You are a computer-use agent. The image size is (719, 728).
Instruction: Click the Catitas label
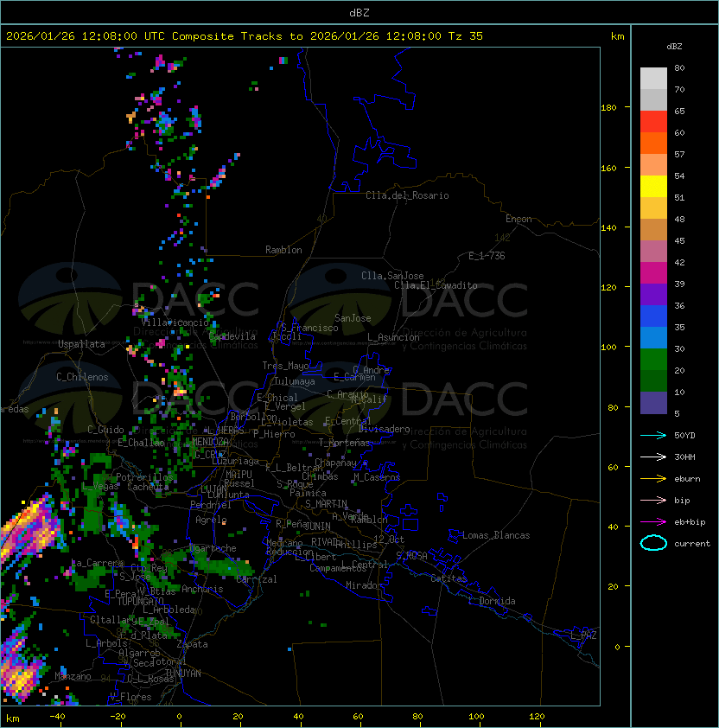point(449,578)
